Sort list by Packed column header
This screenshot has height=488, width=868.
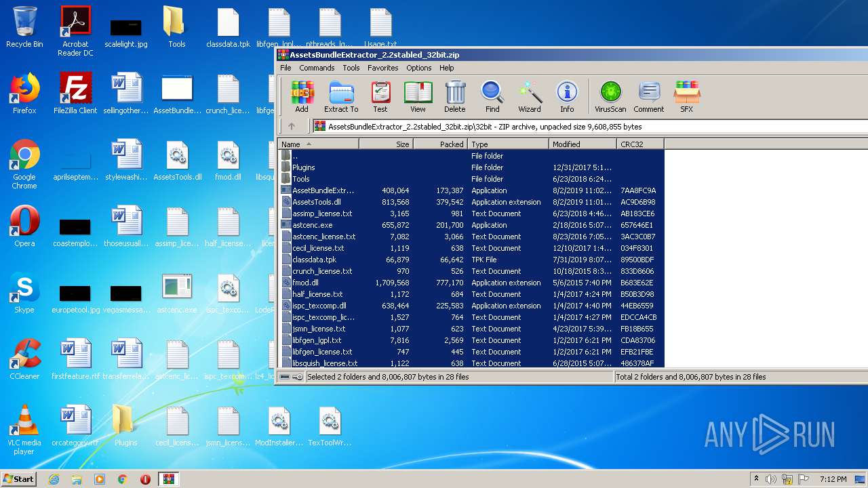click(x=440, y=144)
